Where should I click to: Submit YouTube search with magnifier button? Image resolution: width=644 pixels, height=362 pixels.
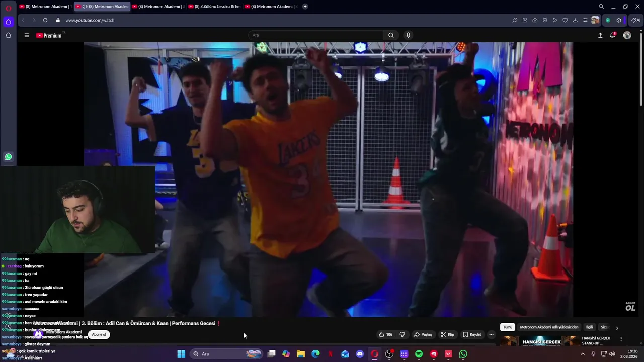(x=391, y=35)
